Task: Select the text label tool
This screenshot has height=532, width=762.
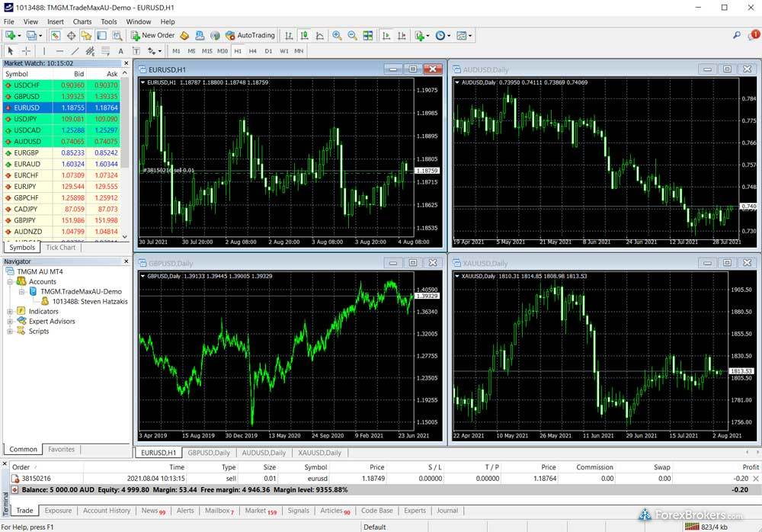Action: tap(135, 51)
